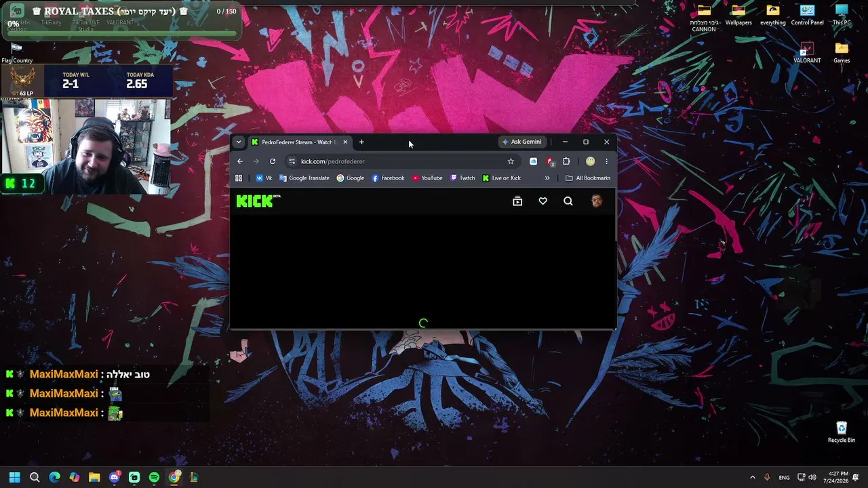Select the Wallpapers desktop folder
Image resolution: width=868 pixels, height=488 pixels.
pos(738,16)
